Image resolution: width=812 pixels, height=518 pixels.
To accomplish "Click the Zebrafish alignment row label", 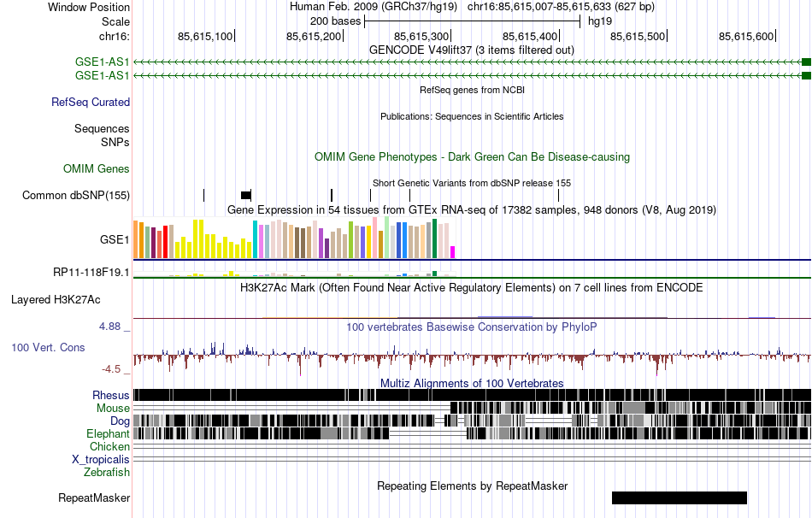I will [107, 472].
